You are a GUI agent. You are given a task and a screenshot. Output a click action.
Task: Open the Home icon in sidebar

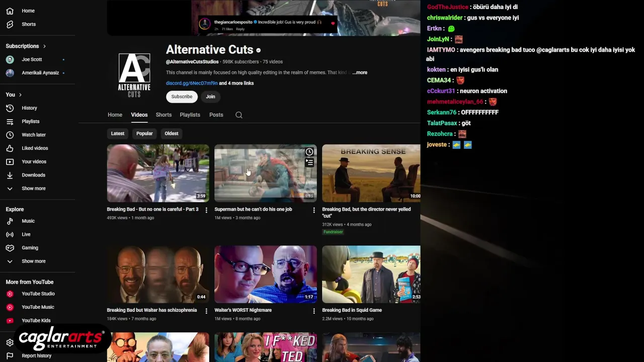pyautogui.click(x=10, y=11)
